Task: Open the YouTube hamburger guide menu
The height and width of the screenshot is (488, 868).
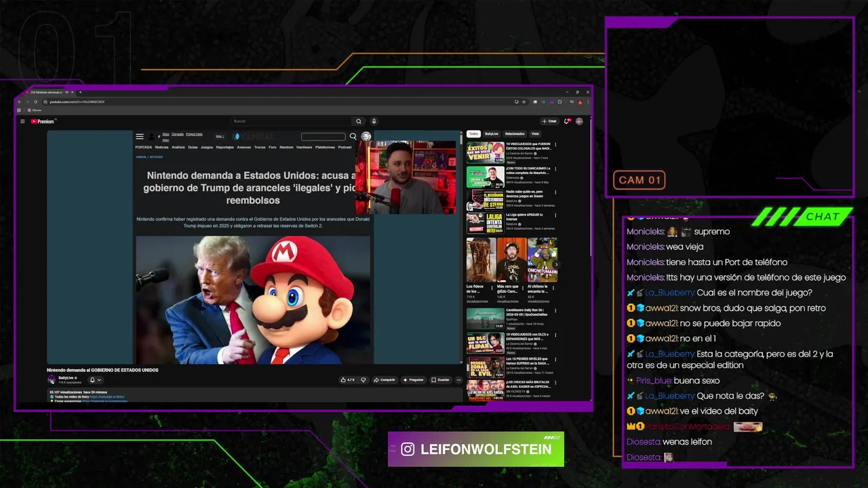Action: 22,121
